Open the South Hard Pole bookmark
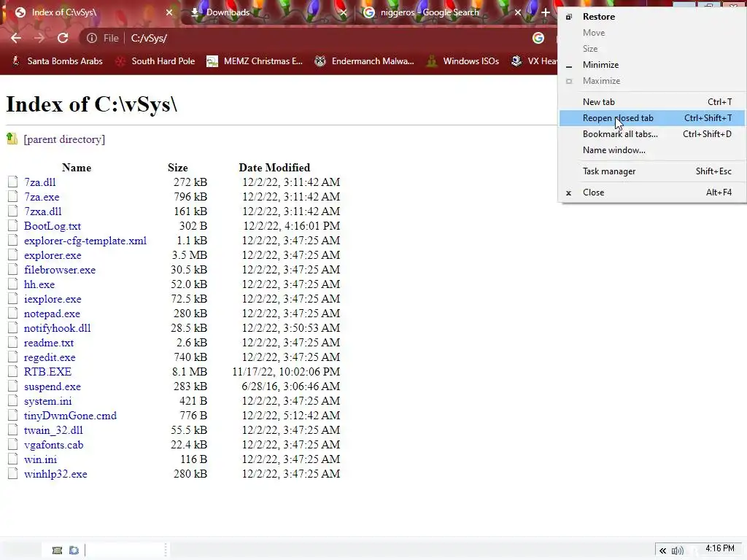This screenshot has width=747, height=560. coord(155,61)
